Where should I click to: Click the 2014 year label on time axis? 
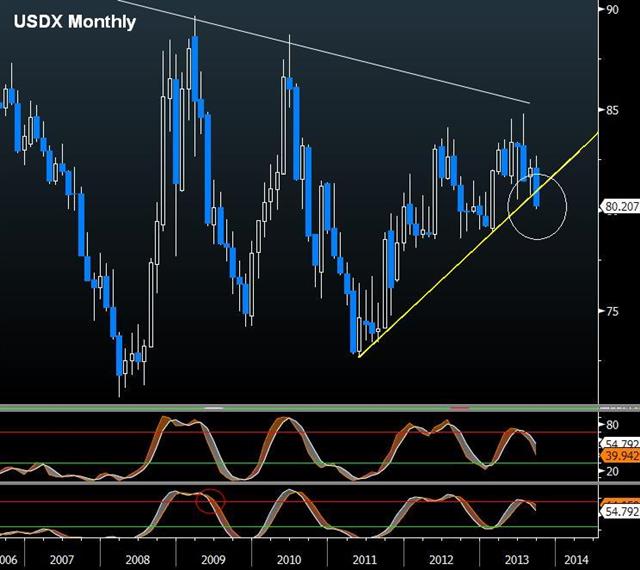pyautogui.click(x=577, y=559)
